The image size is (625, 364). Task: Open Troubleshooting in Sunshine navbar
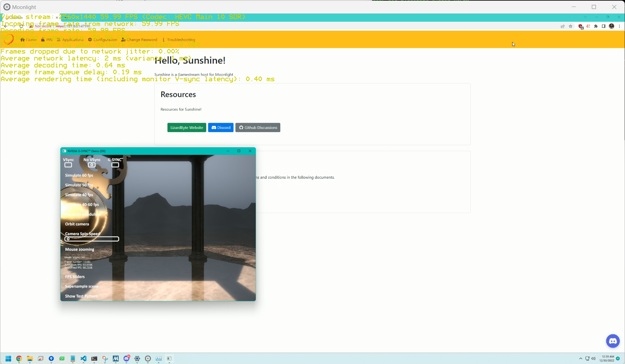(179, 40)
